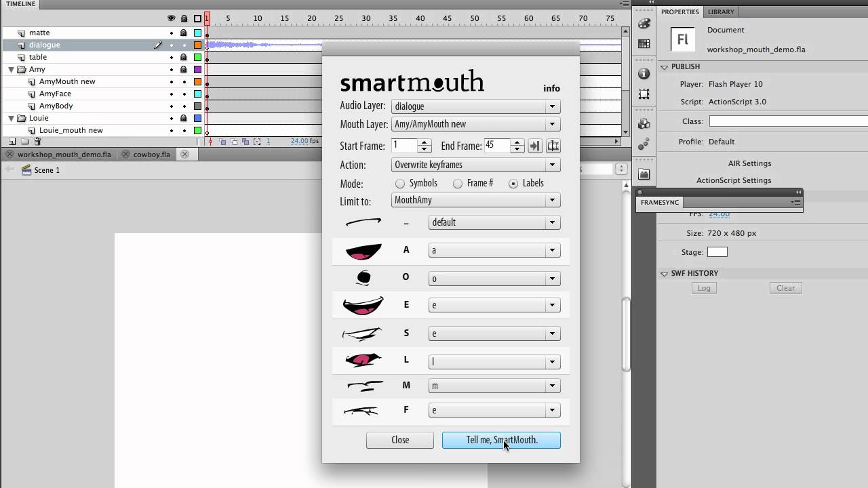
Task: Select the PROPERTIES tab
Action: tap(679, 12)
